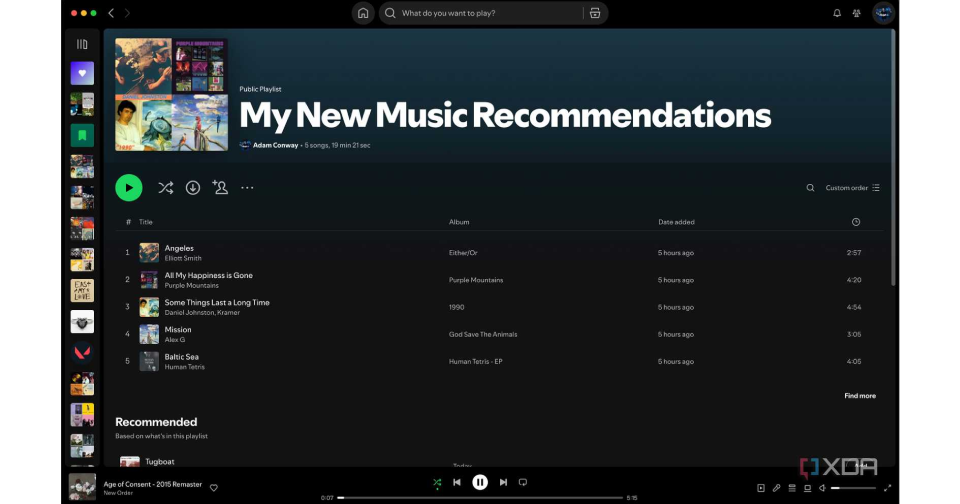Click the playlist cover image
The width and height of the screenshot is (960, 504).
pos(171,94)
